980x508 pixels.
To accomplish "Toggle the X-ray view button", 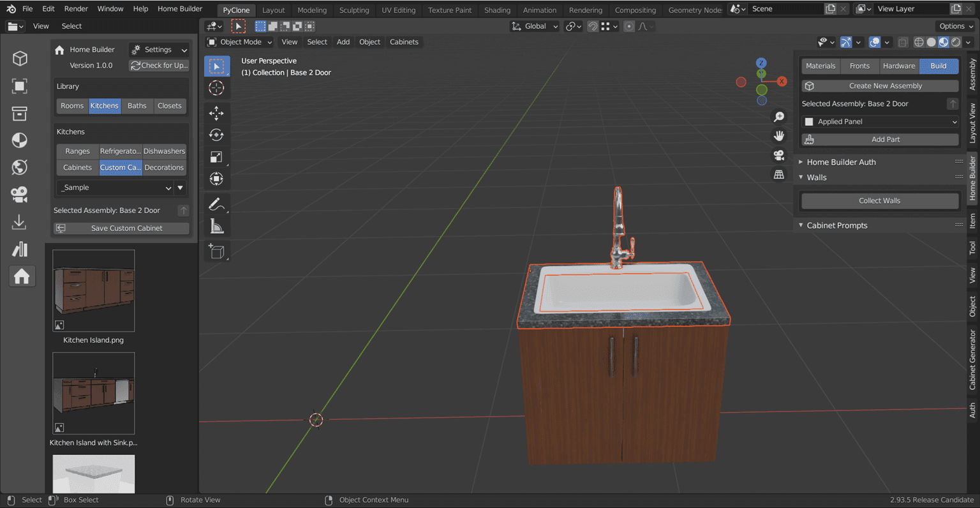I will click(903, 42).
